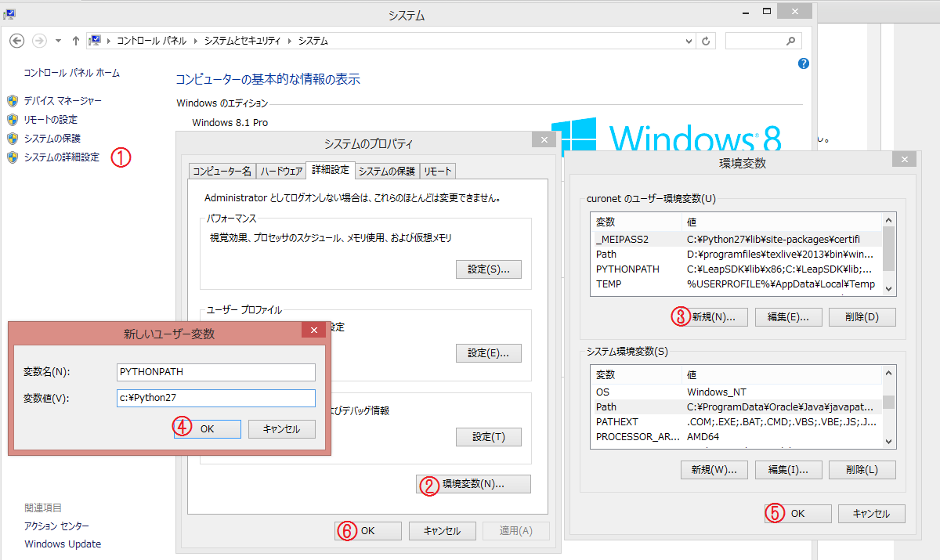
Task: Click 削除(D) user variable button
Action: [862, 317]
